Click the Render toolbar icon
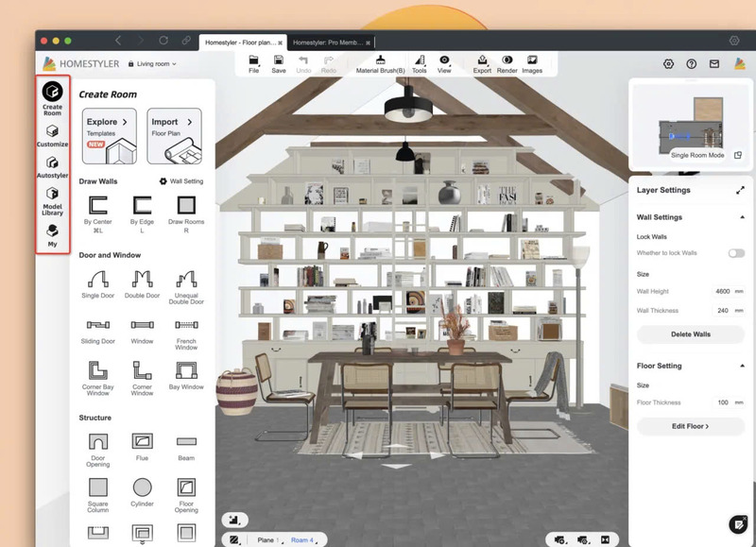The image size is (756, 547). click(x=507, y=63)
